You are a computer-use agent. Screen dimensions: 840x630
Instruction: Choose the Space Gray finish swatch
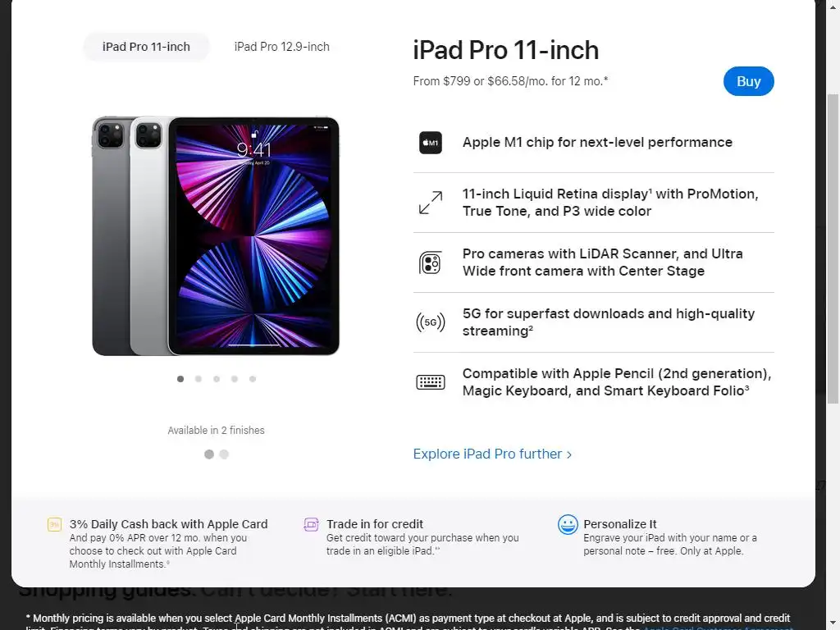[x=209, y=454]
